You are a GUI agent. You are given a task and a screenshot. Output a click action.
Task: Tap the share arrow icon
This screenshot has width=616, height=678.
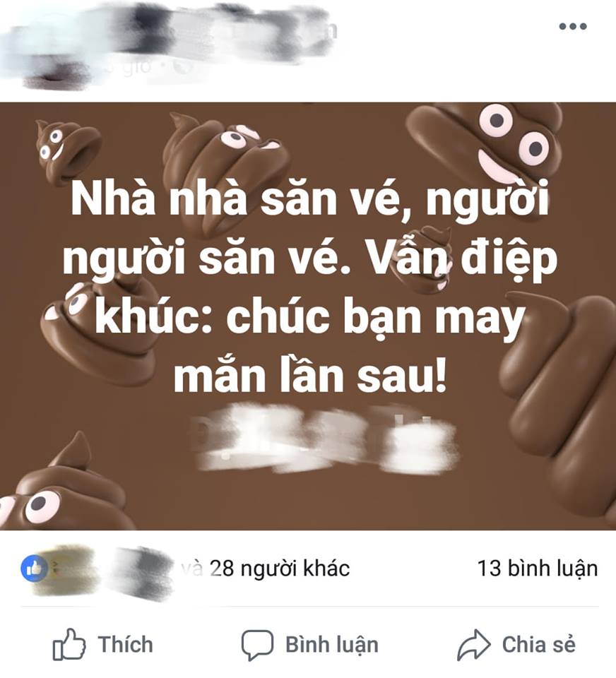[474, 645]
